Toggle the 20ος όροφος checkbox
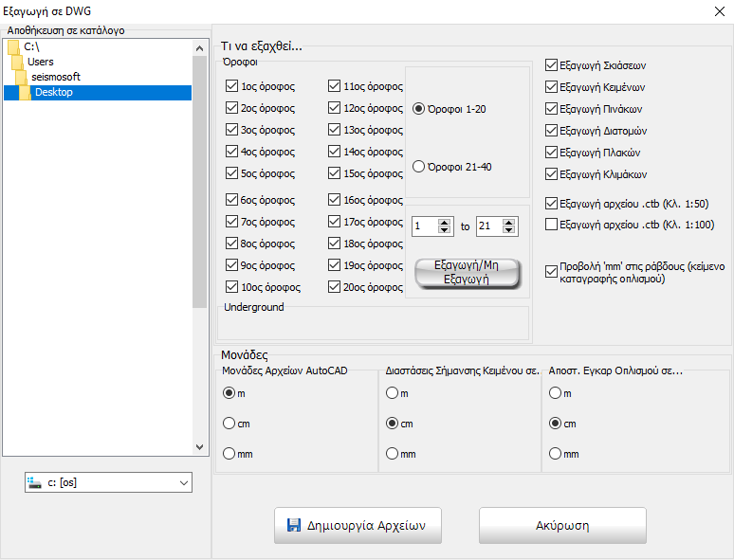 [335, 287]
